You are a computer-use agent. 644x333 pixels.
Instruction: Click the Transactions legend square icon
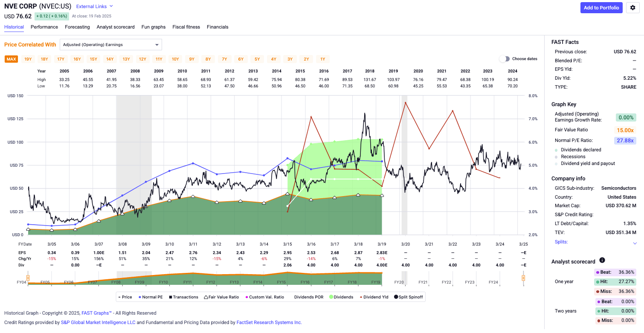171,297
